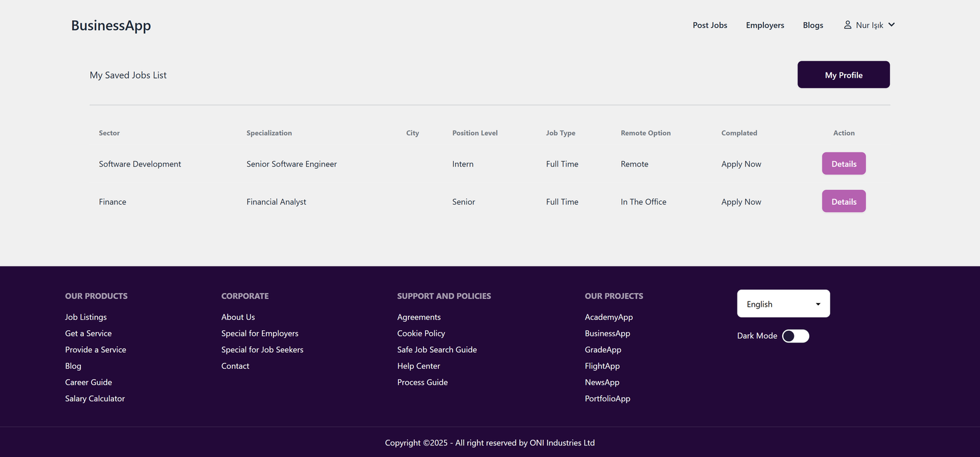
Task: Go to the Employers menu item
Action: (764, 25)
